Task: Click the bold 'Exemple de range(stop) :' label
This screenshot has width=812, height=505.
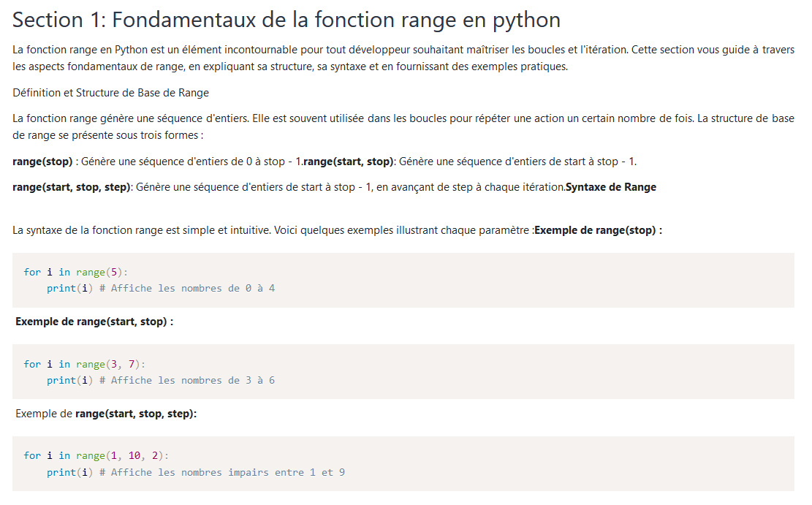Action: tap(599, 230)
